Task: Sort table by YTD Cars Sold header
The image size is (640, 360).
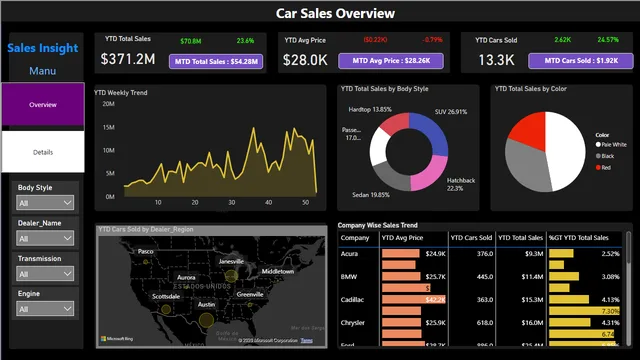Action: click(471, 238)
